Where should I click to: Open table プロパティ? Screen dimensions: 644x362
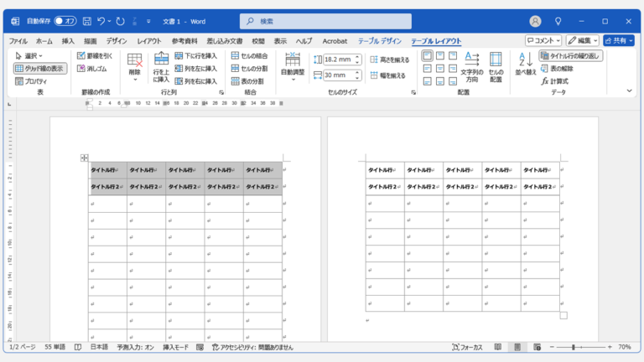31,81
